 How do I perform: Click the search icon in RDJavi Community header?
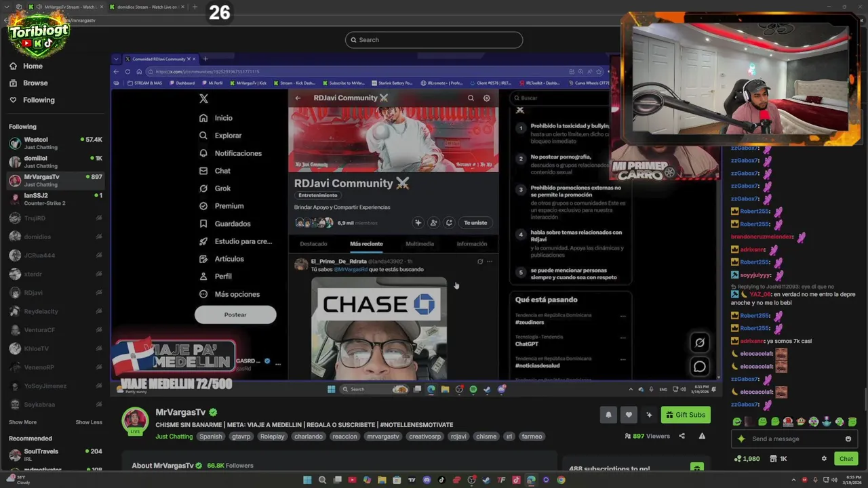[x=471, y=98]
